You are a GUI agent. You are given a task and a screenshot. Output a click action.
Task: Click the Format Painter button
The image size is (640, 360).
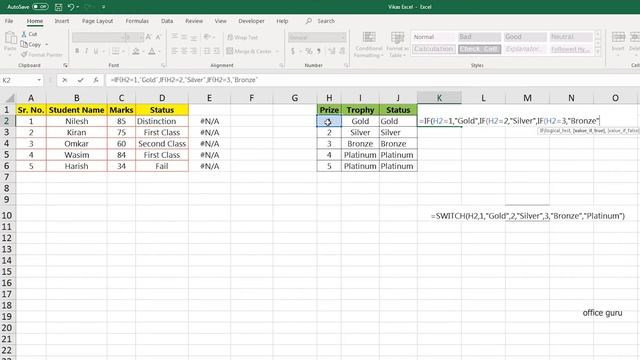42,54
